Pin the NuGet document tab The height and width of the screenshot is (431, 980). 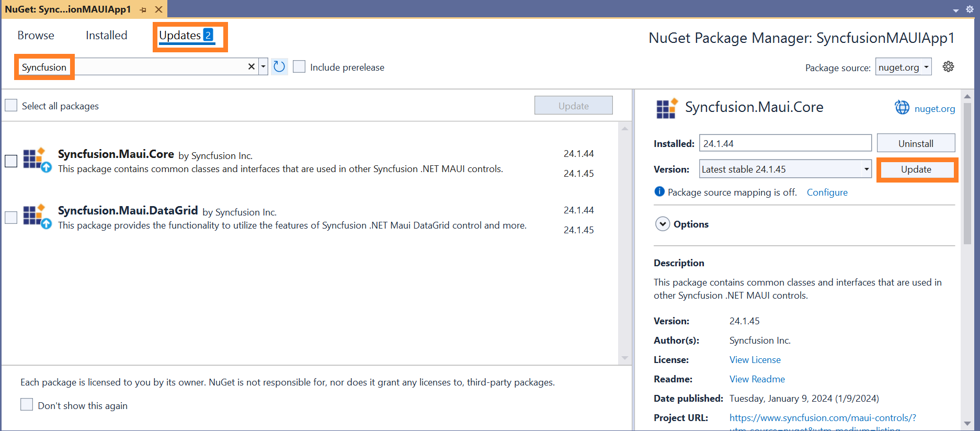click(143, 9)
